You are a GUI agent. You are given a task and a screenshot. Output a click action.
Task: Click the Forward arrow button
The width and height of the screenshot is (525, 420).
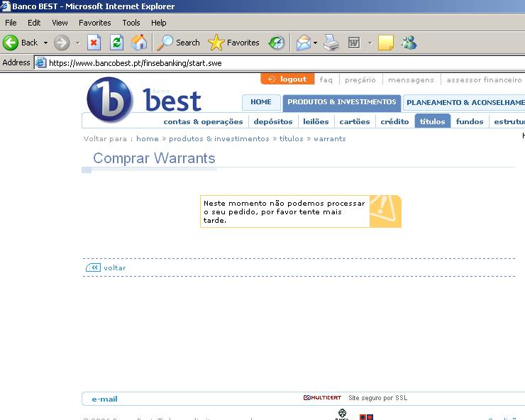62,43
